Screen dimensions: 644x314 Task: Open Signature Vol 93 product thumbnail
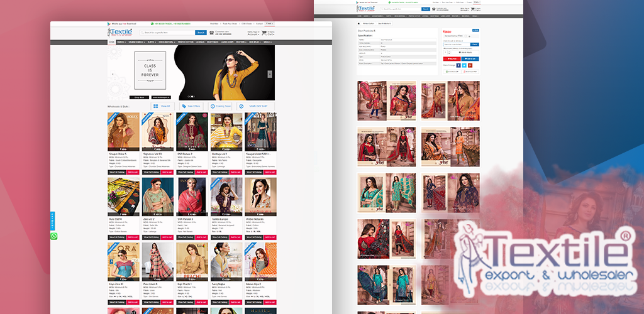click(x=158, y=132)
